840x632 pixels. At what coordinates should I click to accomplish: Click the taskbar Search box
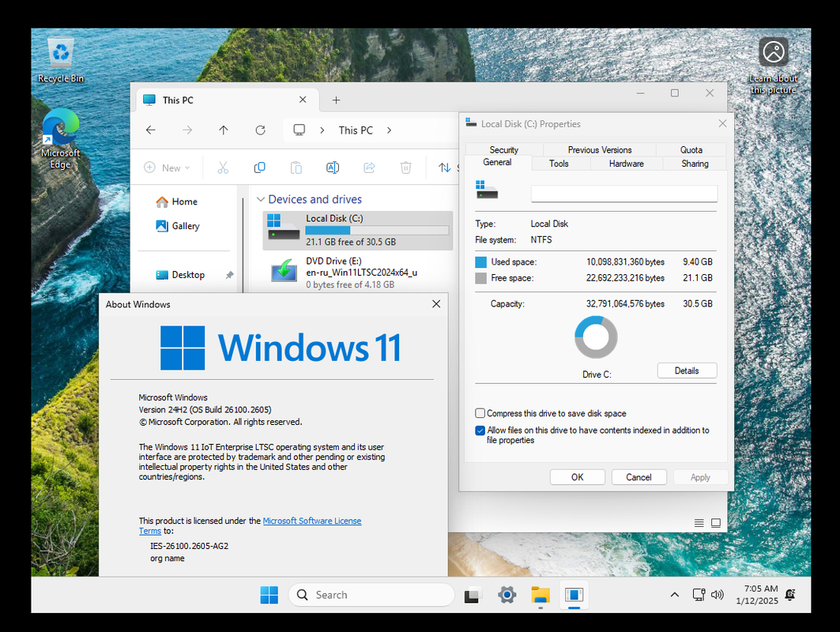pos(371,595)
